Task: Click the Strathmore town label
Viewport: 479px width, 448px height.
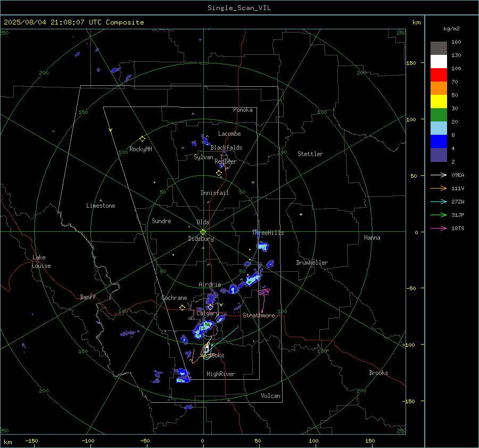Action: coord(259,315)
